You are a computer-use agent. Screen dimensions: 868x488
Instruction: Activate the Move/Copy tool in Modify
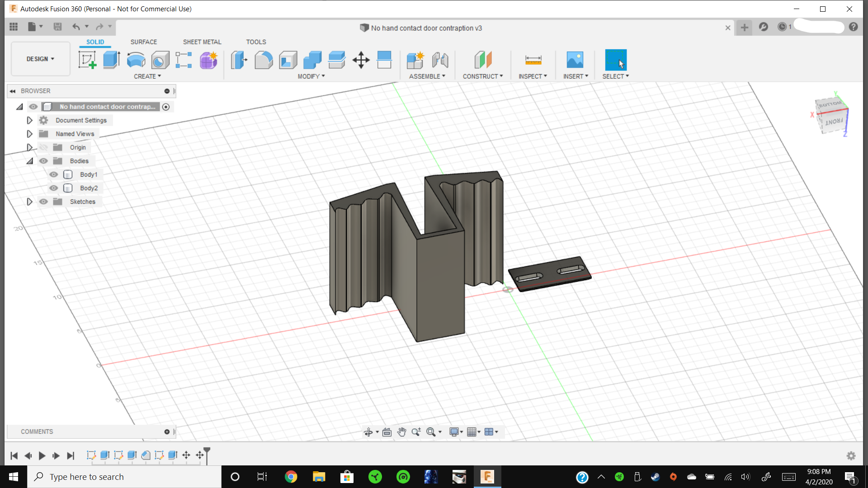click(x=361, y=60)
